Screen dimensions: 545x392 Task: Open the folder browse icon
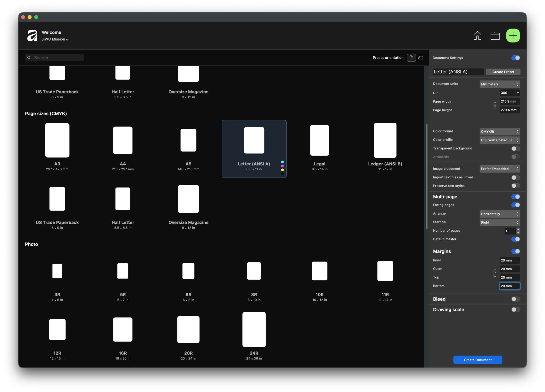[x=495, y=36]
